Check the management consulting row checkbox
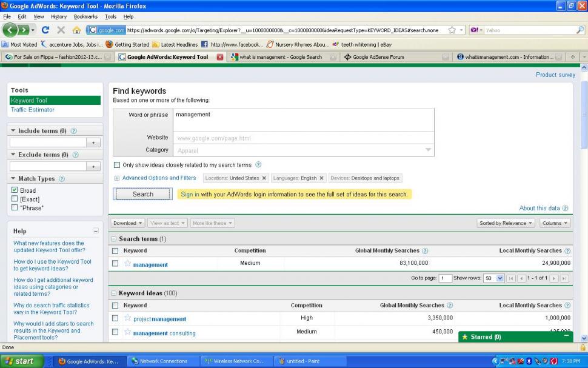Image resolution: width=588 pixels, height=368 pixels. pyautogui.click(x=115, y=332)
